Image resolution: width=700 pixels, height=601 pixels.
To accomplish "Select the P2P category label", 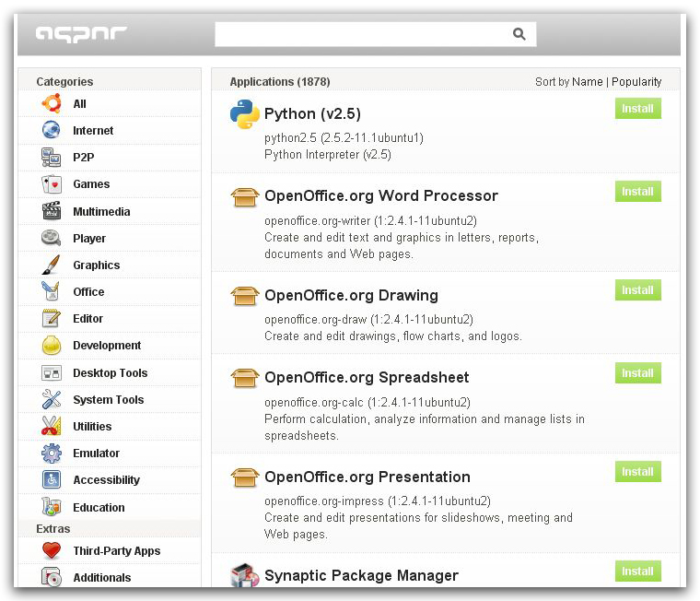I will pos(84,158).
